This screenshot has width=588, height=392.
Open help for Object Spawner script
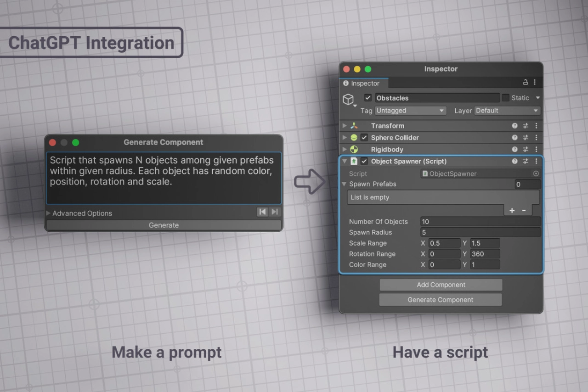click(515, 162)
